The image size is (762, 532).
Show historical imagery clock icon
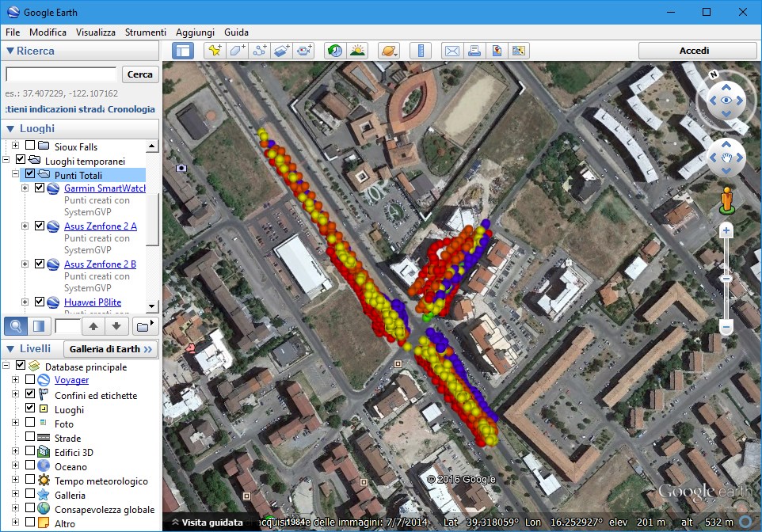click(335, 51)
